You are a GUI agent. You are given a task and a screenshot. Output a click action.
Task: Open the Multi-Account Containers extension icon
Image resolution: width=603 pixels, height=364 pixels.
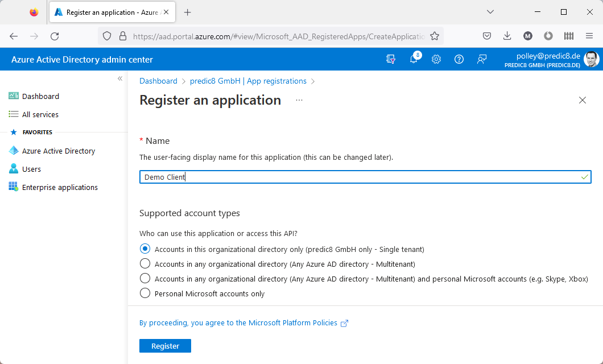[x=569, y=35]
